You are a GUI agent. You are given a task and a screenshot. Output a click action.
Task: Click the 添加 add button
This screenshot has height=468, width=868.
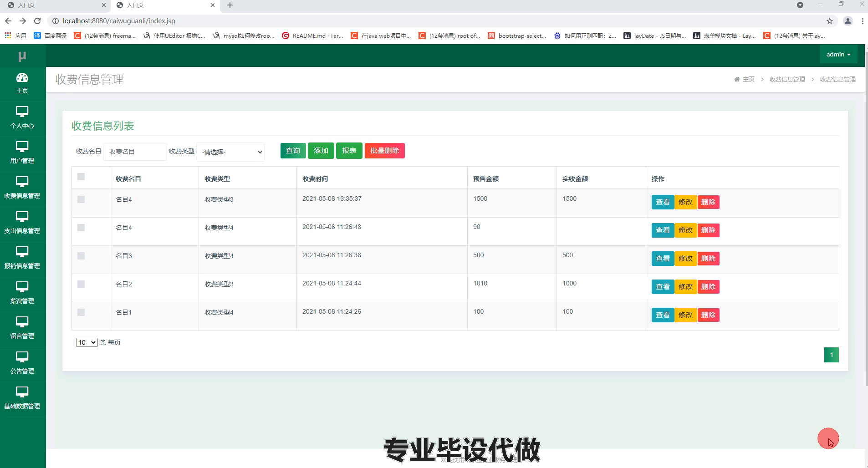pyautogui.click(x=321, y=151)
